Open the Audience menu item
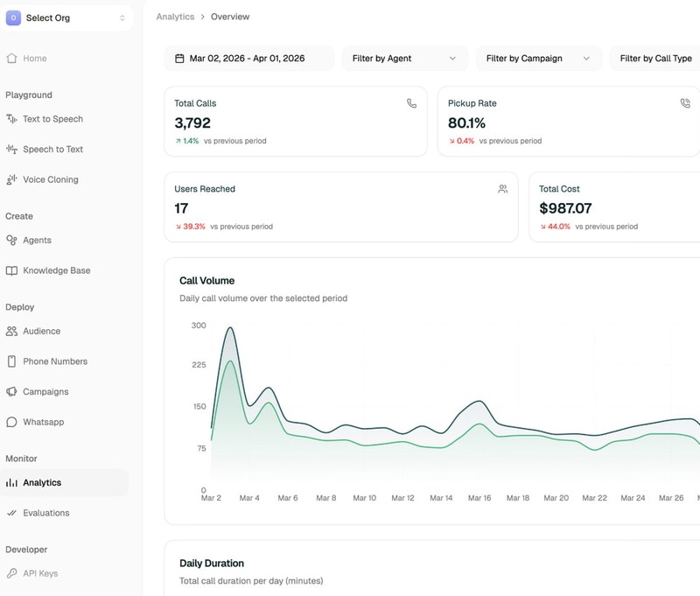The height and width of the screenshot is (596, 700). (41, 331)
